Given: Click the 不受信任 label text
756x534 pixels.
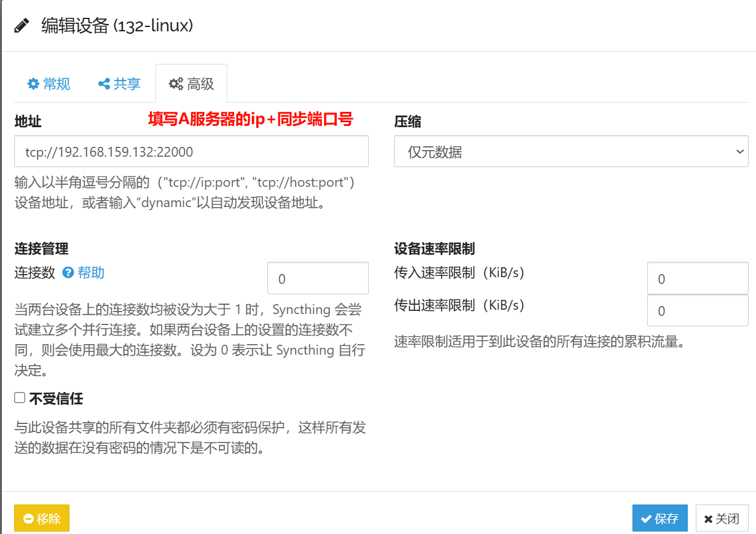Looking at the screenshot, I should pyautogui.click(x=56, y=399).
